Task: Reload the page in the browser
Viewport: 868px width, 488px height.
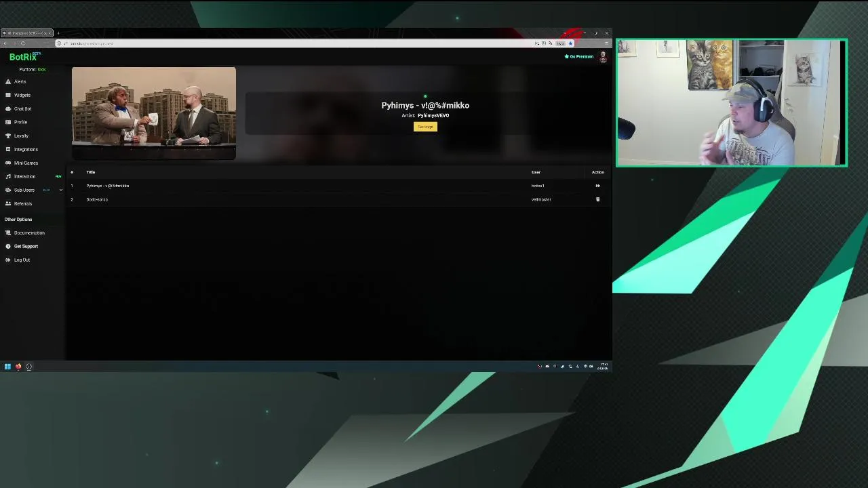Action: coord(22,43)
